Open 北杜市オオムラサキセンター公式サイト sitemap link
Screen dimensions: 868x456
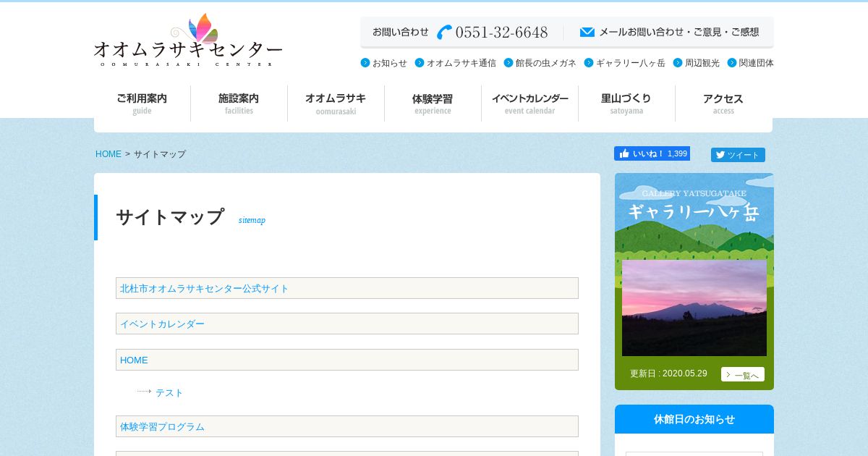pyautogui.click(x=204, y=288)
